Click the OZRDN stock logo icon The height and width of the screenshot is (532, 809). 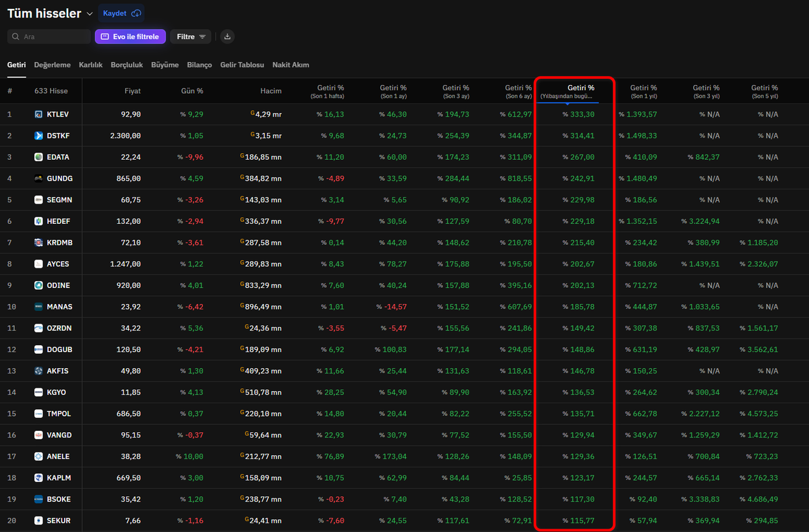click(38, 328)
